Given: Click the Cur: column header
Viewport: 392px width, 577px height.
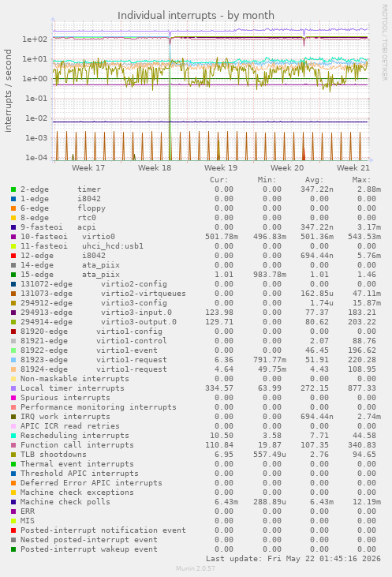Looking at the screenshot, I should 219,180.
